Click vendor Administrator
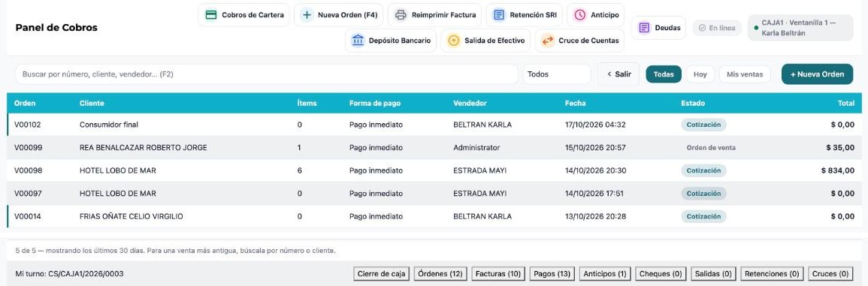868x286 pixels. click(476, 148)
